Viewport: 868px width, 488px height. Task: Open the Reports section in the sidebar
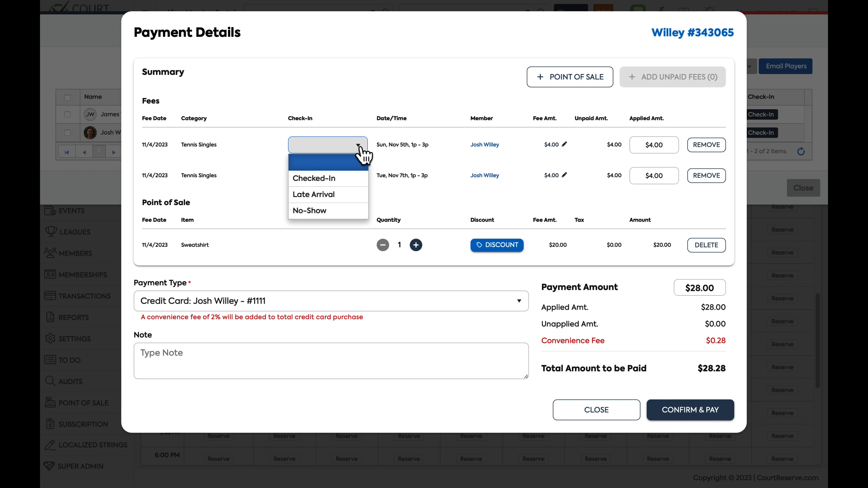[74, 317]
